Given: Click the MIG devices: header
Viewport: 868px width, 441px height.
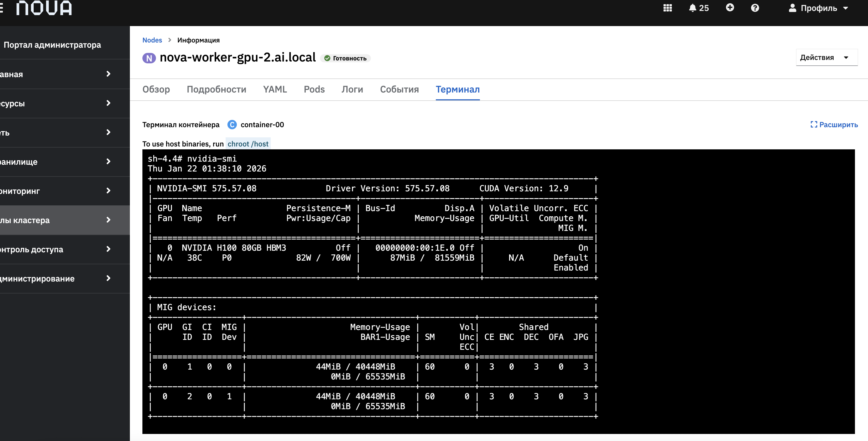Looking at the screenshot, I should tap(186, 307).
